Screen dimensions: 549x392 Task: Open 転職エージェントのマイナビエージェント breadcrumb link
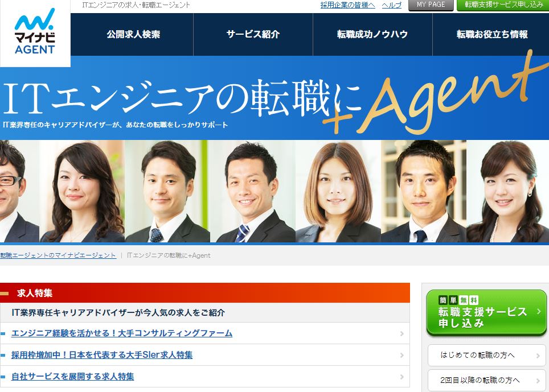58,255
